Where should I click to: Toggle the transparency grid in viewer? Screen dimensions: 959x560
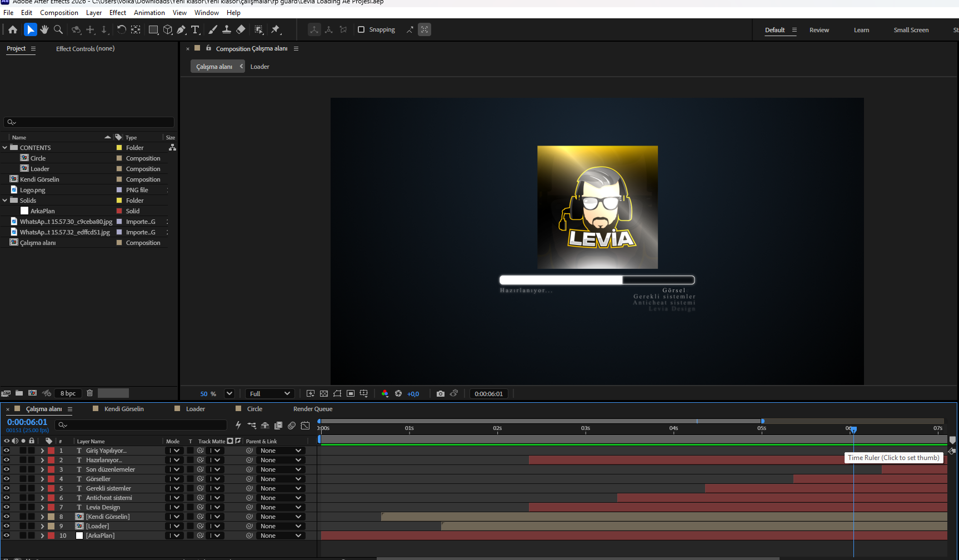coord(324,393)
